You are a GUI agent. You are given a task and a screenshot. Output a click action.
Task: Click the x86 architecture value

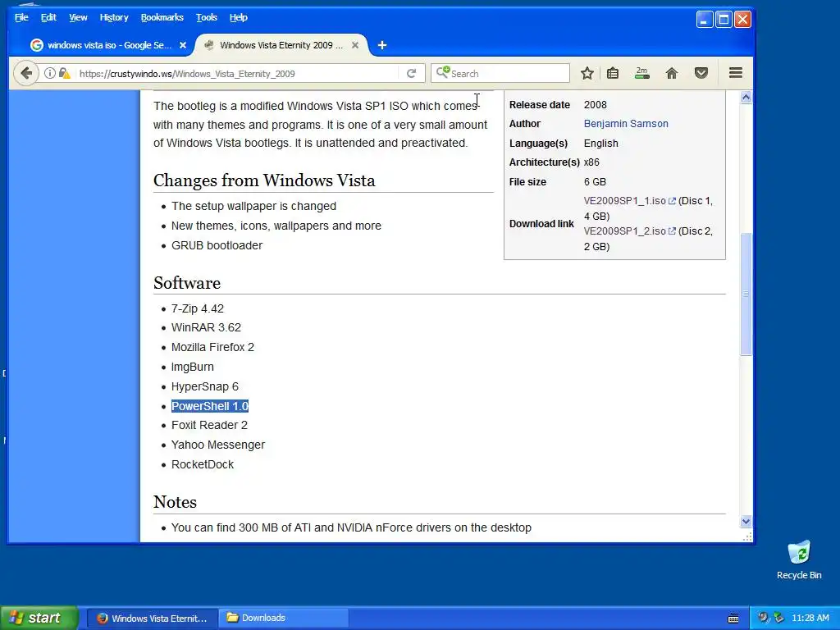(x=591, y=162)
